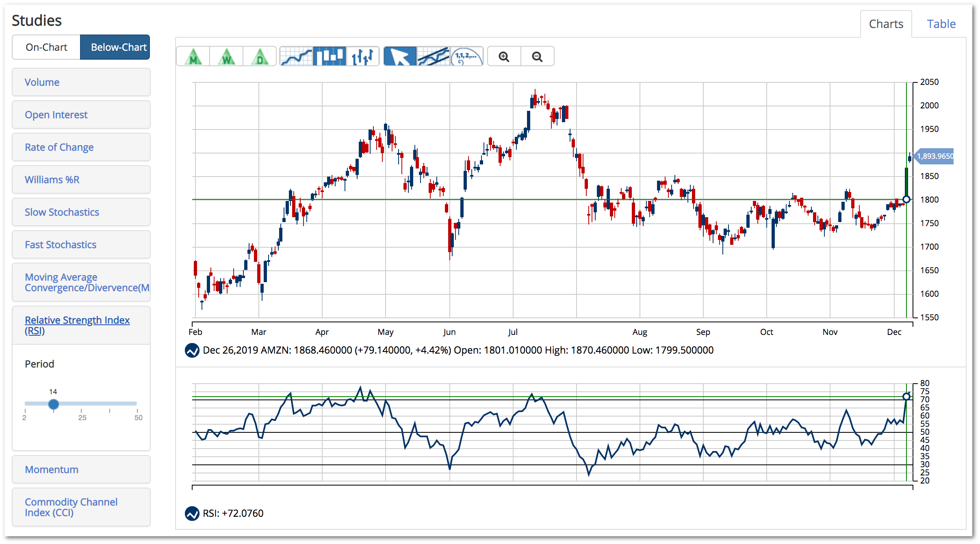
Task: Click the Jul label on date axis
Action: point(513,332)
